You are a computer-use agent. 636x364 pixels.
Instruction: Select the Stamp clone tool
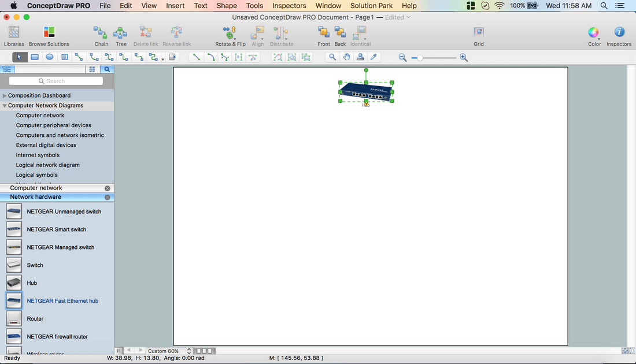pos(360,57)
